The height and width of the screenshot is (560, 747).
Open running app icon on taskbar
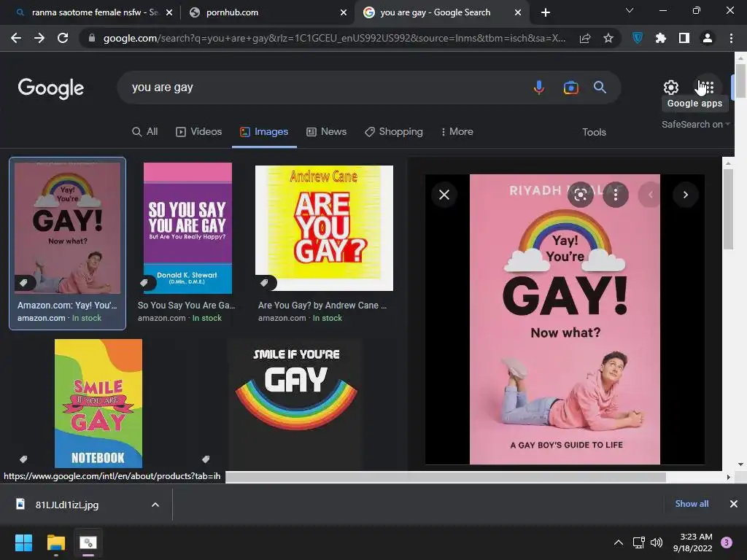(88, 542)
